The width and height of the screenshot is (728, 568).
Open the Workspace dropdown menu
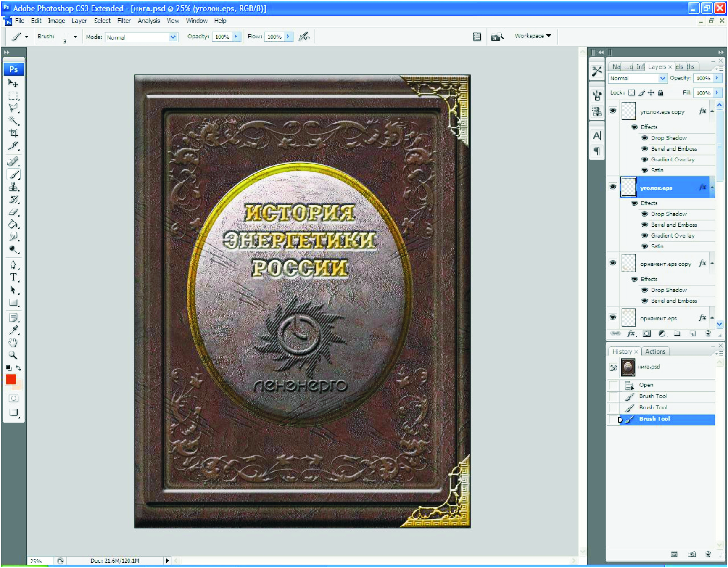[533, 36]
